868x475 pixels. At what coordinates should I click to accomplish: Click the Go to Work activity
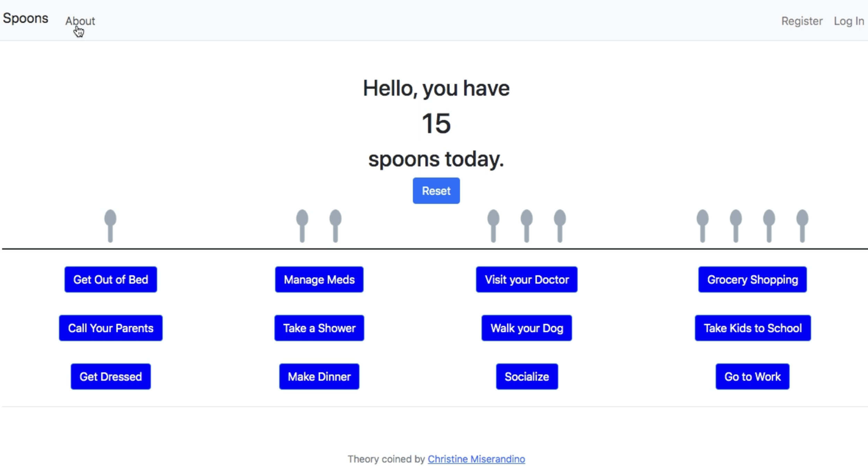tap(752, 377)
